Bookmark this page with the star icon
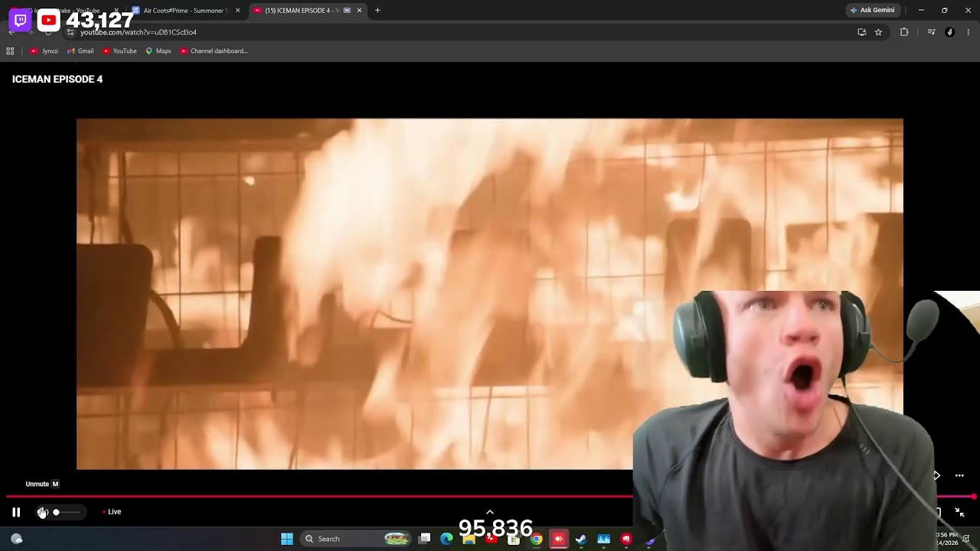This screenshot has height=551, width=980. pos(878,32)
